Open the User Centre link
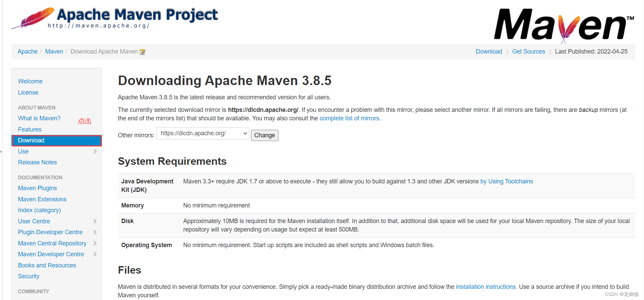This screenshot has height=300, width=644. coord(34,221)
